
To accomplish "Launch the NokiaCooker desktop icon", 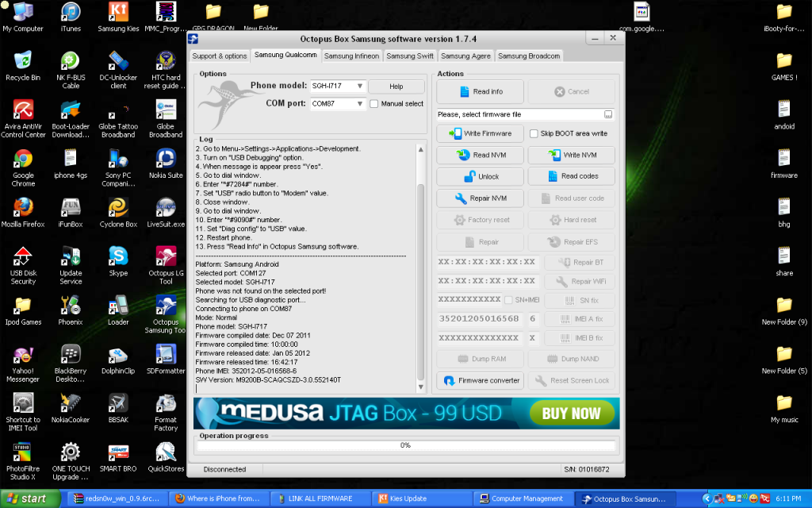I will [x=71, y=407].
